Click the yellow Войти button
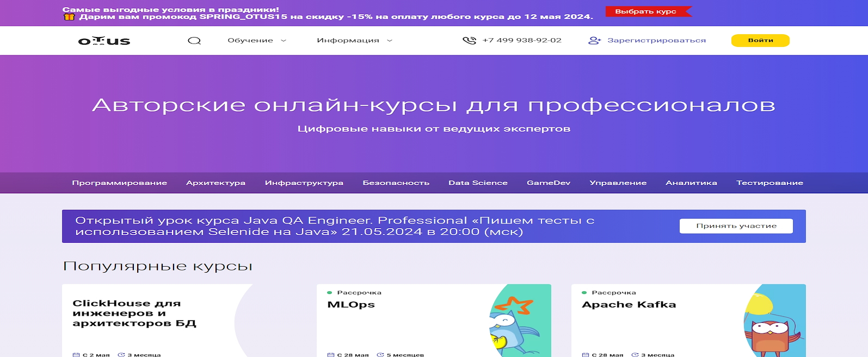The image size is (868, 357). [x=760, y=41]
